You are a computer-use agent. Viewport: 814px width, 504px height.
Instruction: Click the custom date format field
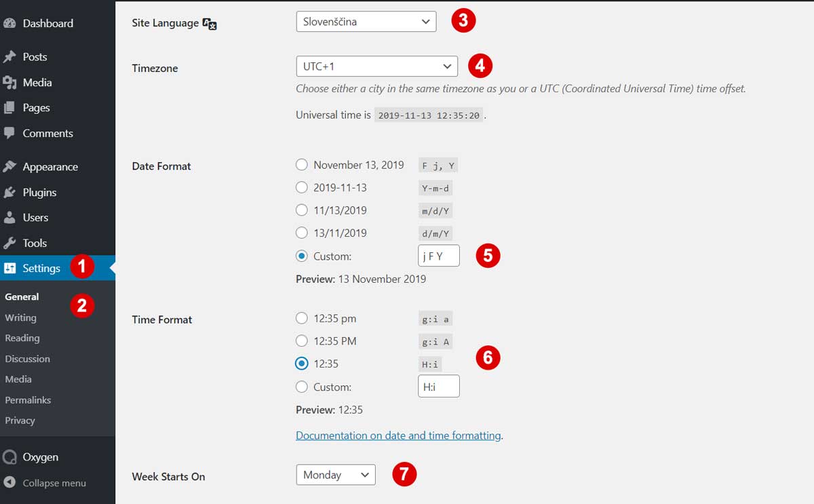439,256
